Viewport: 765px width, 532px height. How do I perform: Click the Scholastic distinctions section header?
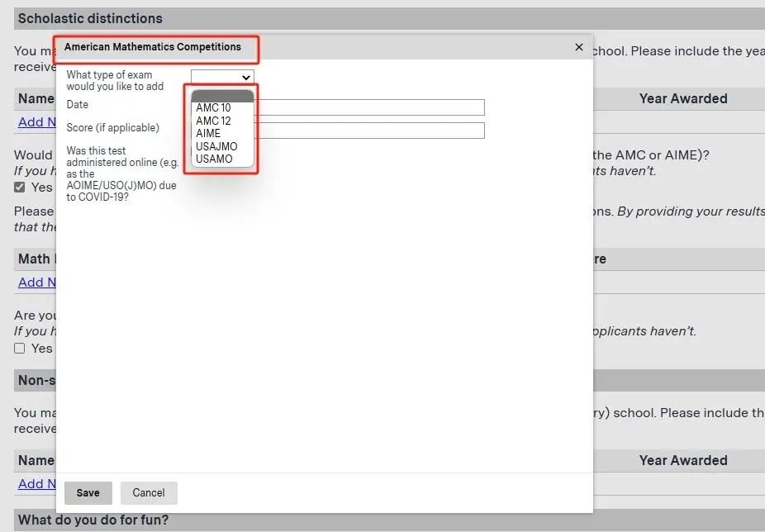pos(90,18)
